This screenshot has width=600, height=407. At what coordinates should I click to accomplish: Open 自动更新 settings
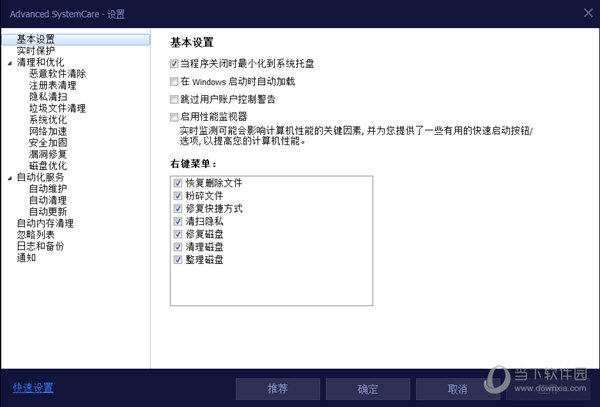pos(48,211)
